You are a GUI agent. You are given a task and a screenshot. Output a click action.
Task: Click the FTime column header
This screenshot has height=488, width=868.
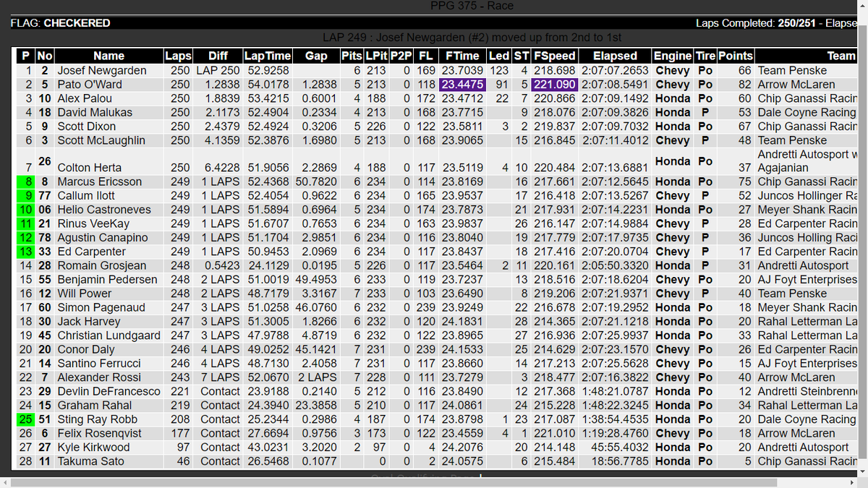462,56
